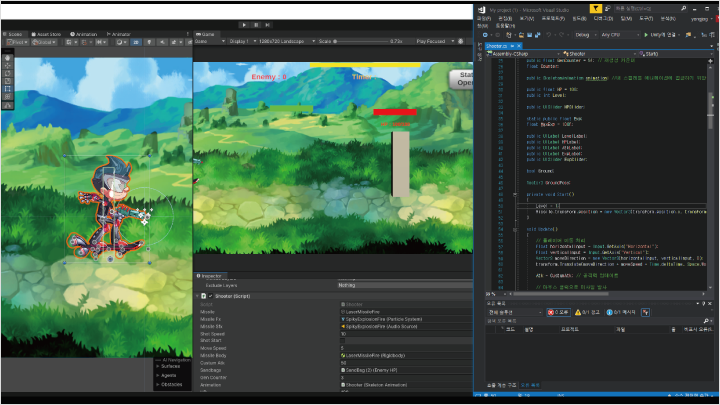720x405 pixels.
Task: Pause the Unity game preview
Action: tap(256, 25)
